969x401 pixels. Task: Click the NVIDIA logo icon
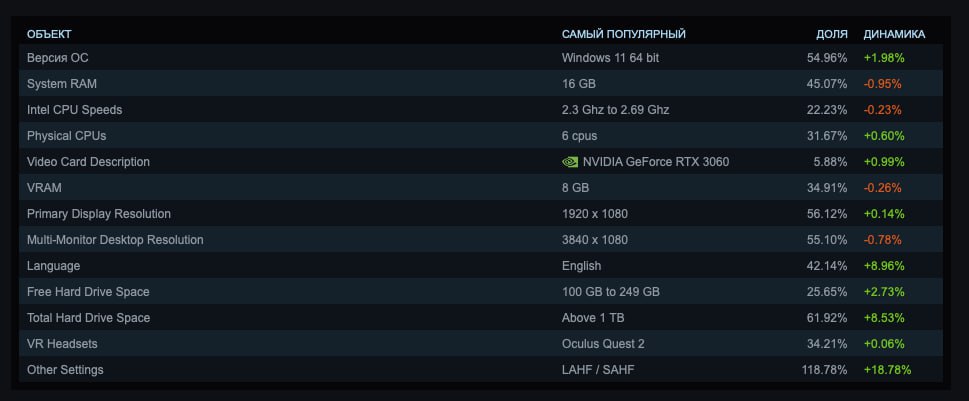(570, 162)
